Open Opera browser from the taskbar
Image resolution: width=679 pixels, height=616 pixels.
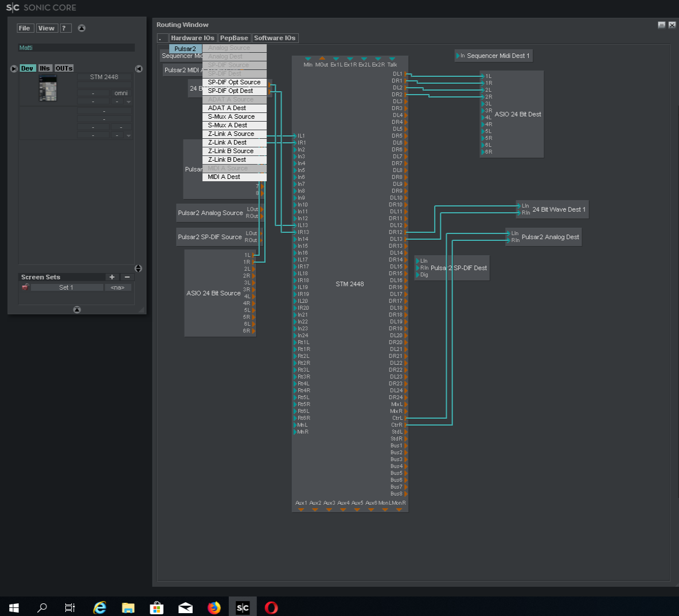(x=271, y=607)
